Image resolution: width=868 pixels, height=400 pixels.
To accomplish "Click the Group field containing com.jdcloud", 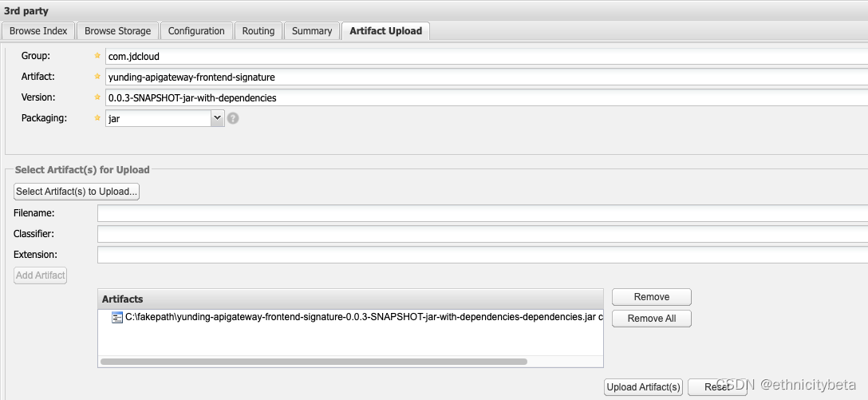I will point(487,56).
